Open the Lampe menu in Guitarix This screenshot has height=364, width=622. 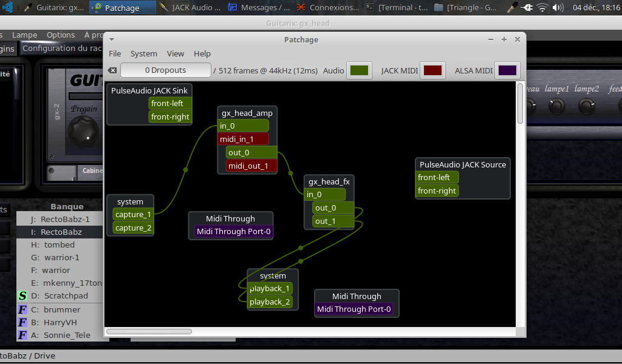coord(24,35)
